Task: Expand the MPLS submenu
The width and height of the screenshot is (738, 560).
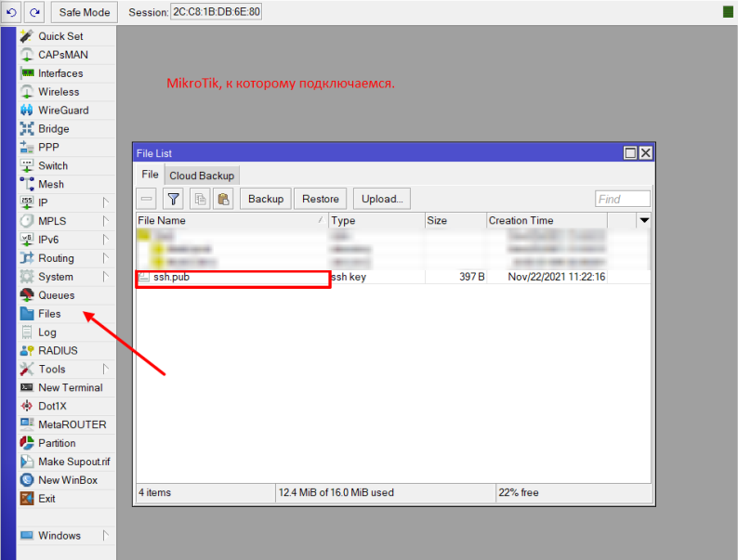Action: tap(66, 221)
